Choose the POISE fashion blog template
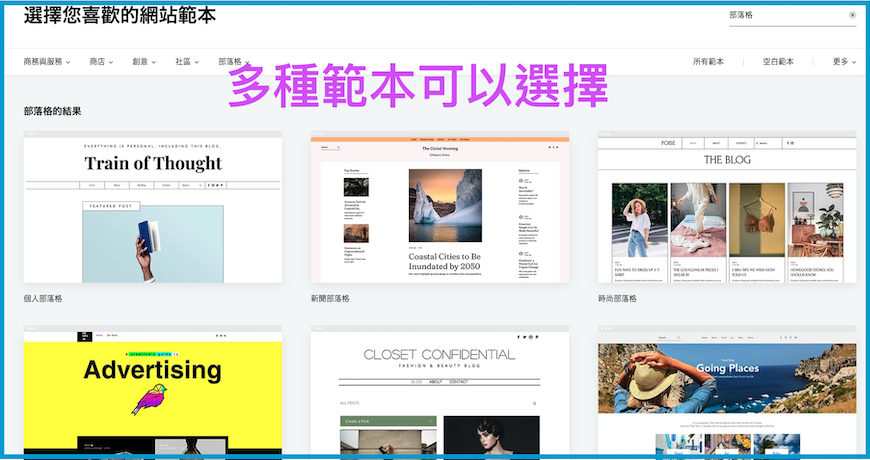Image resolution: width=870 pixels, height=460 pixels. 727,210
